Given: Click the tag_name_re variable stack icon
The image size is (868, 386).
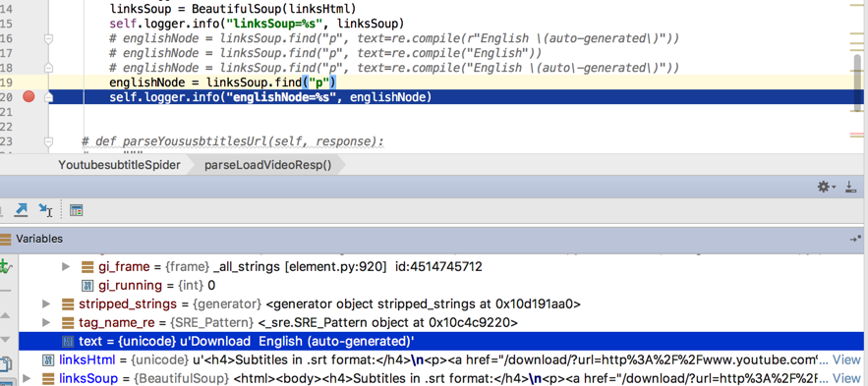Looking at the screenshot, I should click(x=68, y=322).
